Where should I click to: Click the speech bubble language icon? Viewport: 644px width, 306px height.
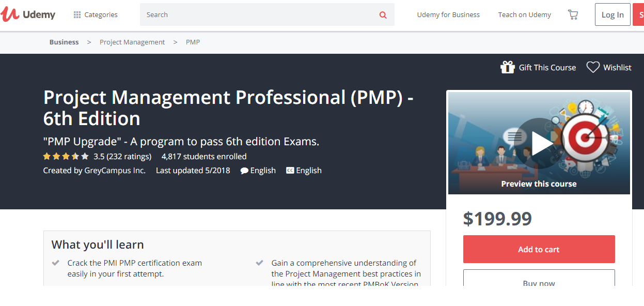[244, 171]
